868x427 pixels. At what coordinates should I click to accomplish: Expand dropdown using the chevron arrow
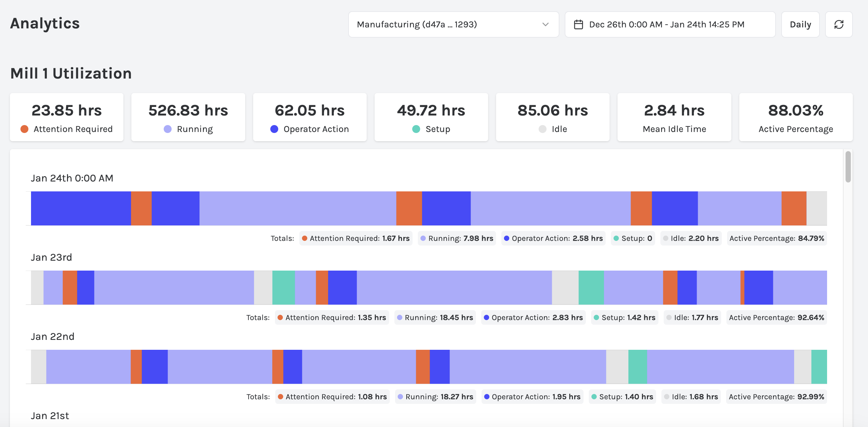click(545, 25)
